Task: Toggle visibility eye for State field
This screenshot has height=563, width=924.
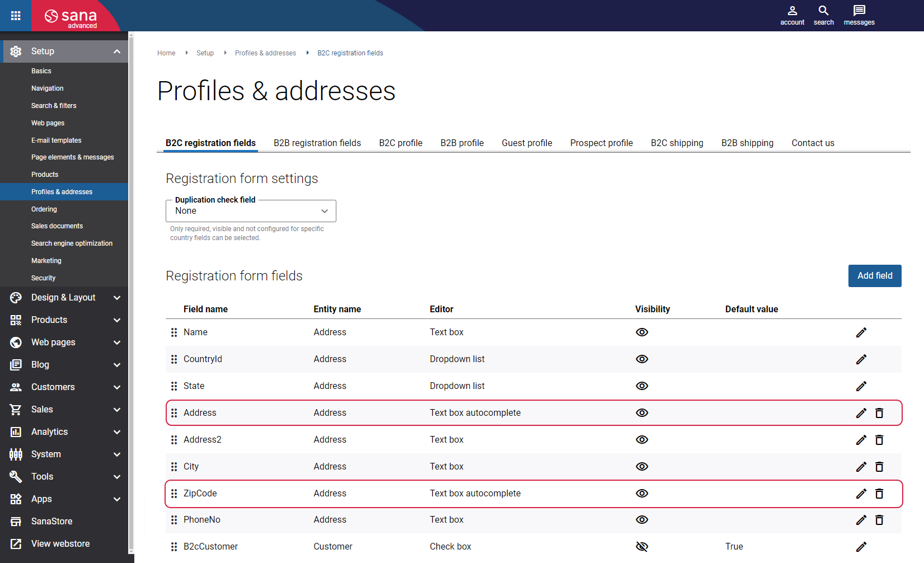Action: point(642,386)
